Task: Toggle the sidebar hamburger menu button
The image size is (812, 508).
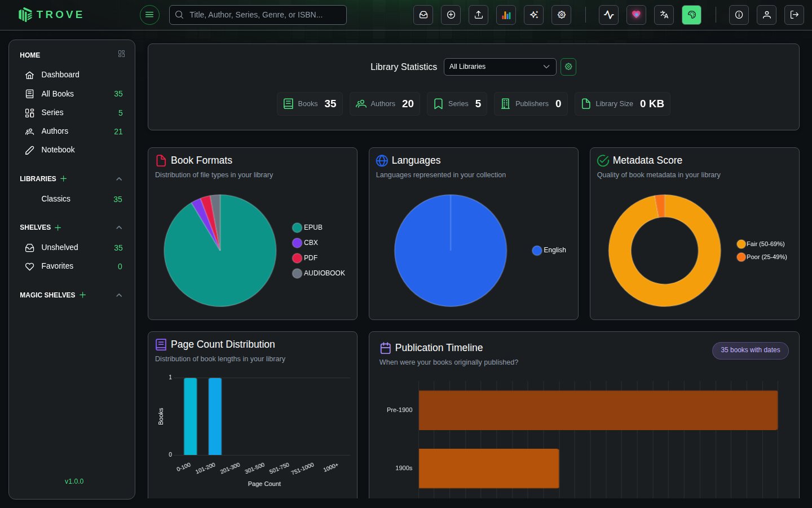Action: tap(149, 15)
